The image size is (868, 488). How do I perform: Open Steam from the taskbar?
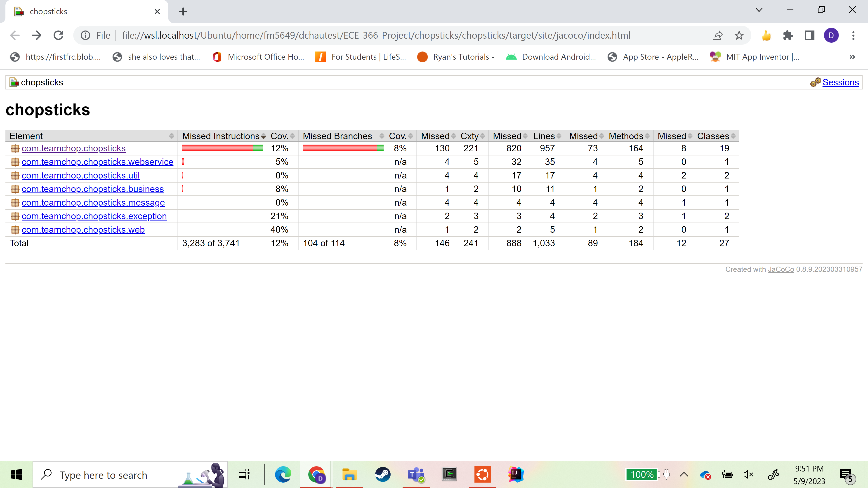(x=383, y=474)
